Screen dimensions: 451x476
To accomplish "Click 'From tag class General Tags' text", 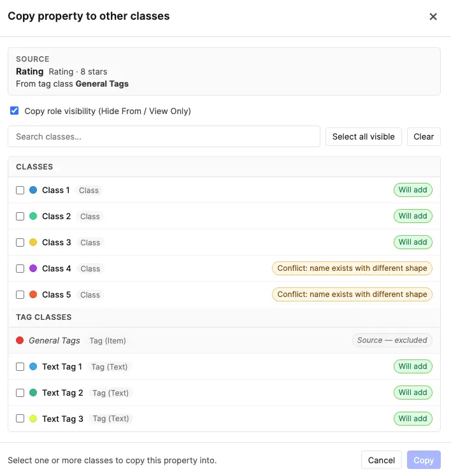I will coord(72,83).
